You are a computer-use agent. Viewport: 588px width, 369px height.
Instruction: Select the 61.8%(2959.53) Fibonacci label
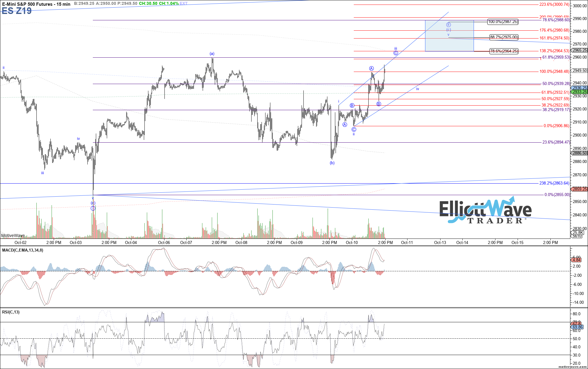pyautogui.click(x=556, y=57)
